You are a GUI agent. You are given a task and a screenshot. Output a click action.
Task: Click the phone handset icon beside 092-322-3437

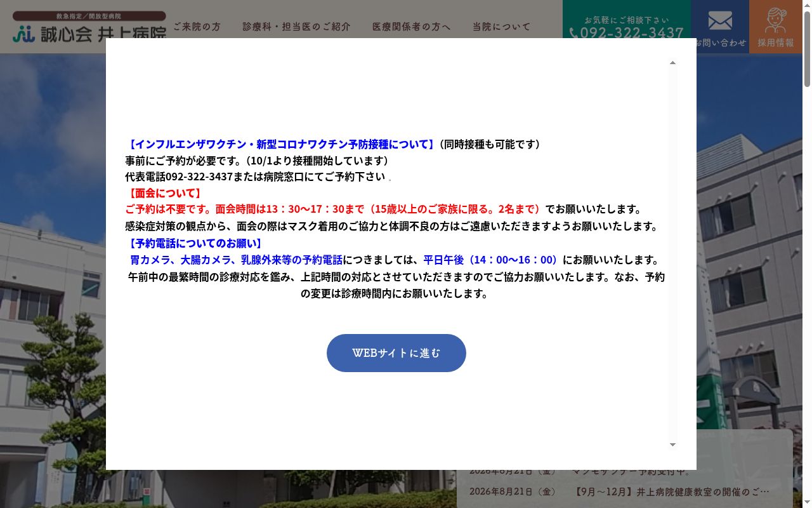tap(573, 33)
